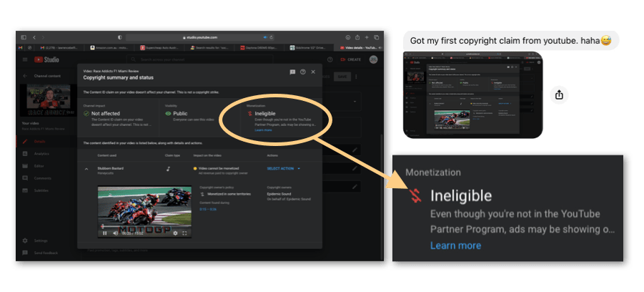Open the preview player settings gear
Screen dimensions: 644x292
click(x=175, y=233)
